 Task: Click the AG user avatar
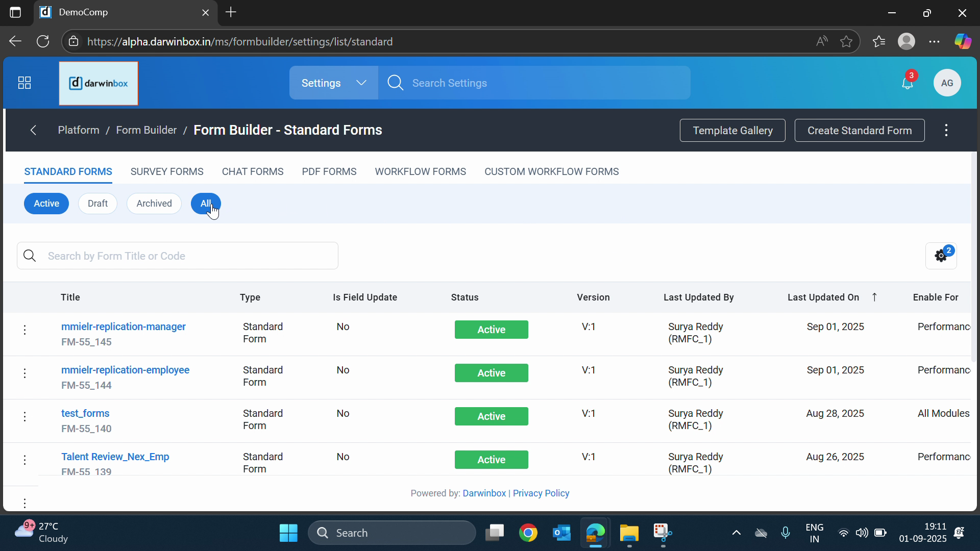[x=947, y=83]
